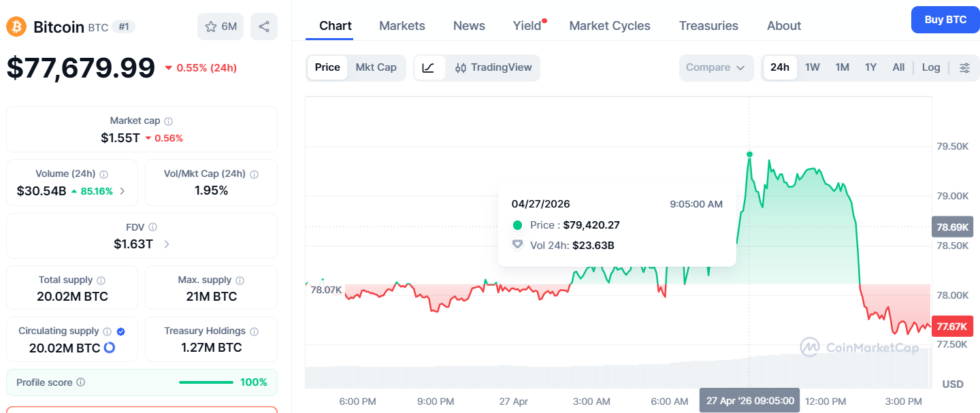Click info icon beside FDV
Image resolution: width=980 pixels, height=413 pixels.
click(152, 227)
